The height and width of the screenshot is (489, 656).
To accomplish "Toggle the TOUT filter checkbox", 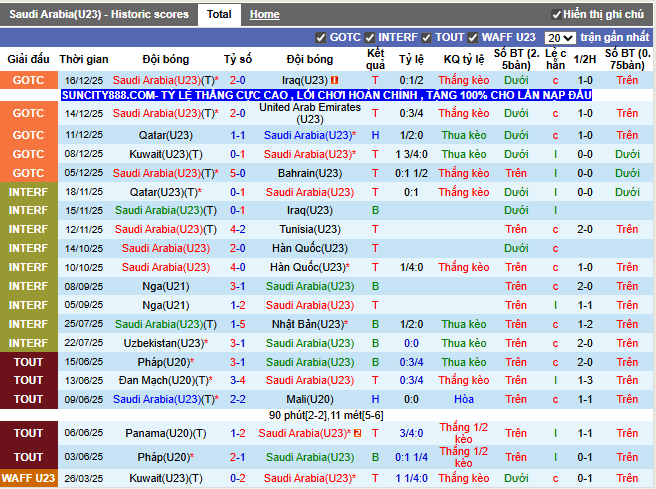I will [426, 38].
